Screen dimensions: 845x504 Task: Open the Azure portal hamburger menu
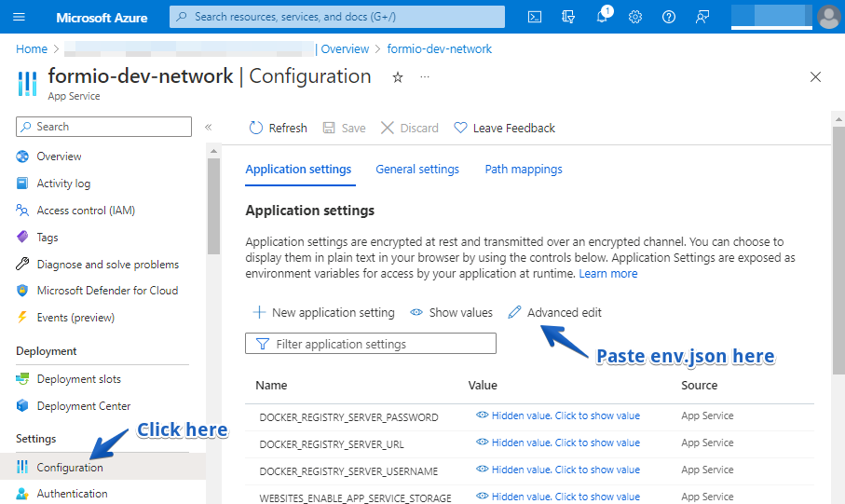(x=19, y=18)
